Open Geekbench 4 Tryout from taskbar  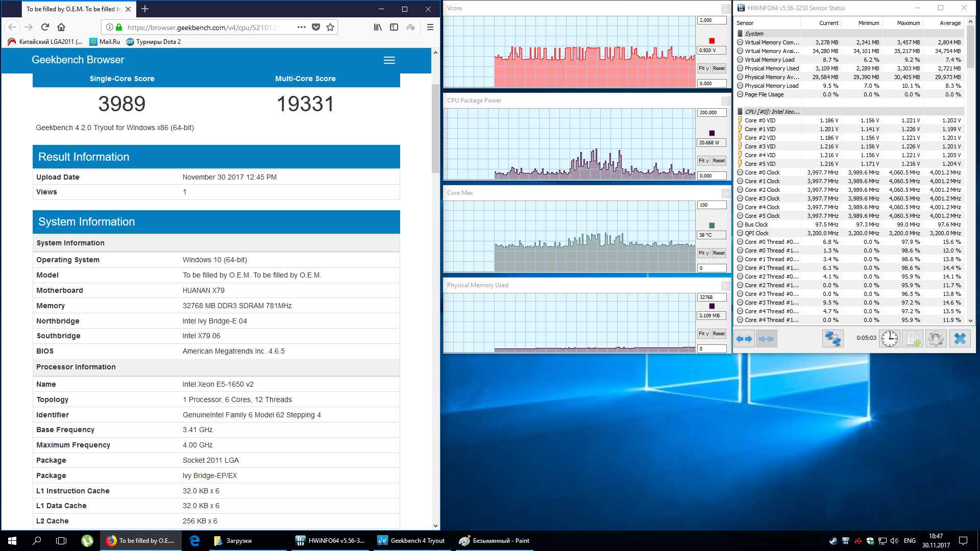pos(411,541)
